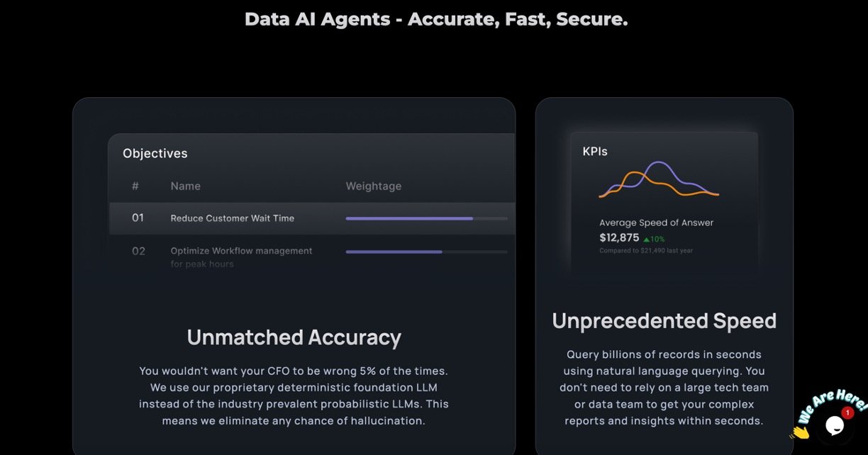The width and height of the screenshot is (868, 455).
Task: Click the KPIs line chart
Action: coord(659,180)
